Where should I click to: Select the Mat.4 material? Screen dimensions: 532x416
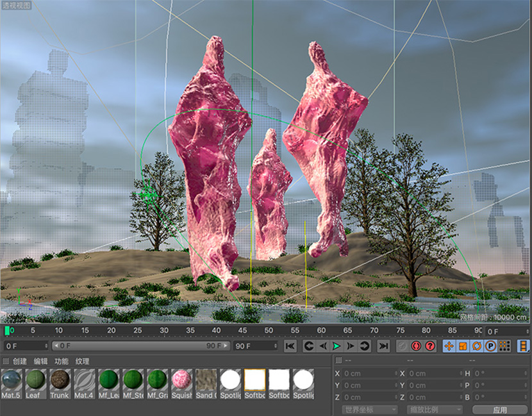84,384
